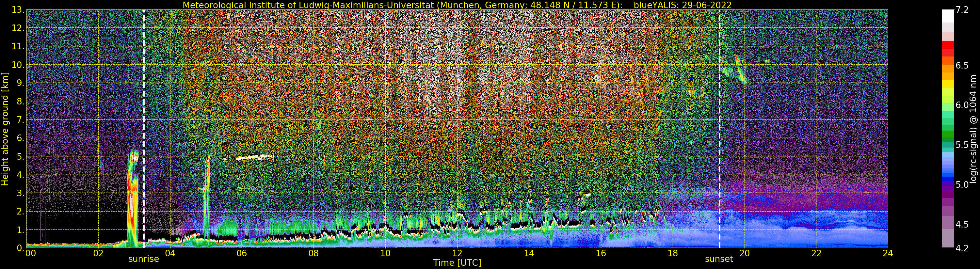Click the x-axis tick label '08'
Screen dimensions: 980x269
313,253
